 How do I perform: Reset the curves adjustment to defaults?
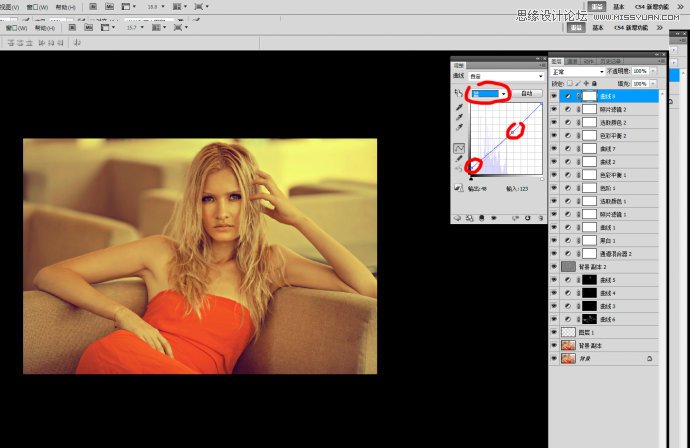click(x=528, y=218)
